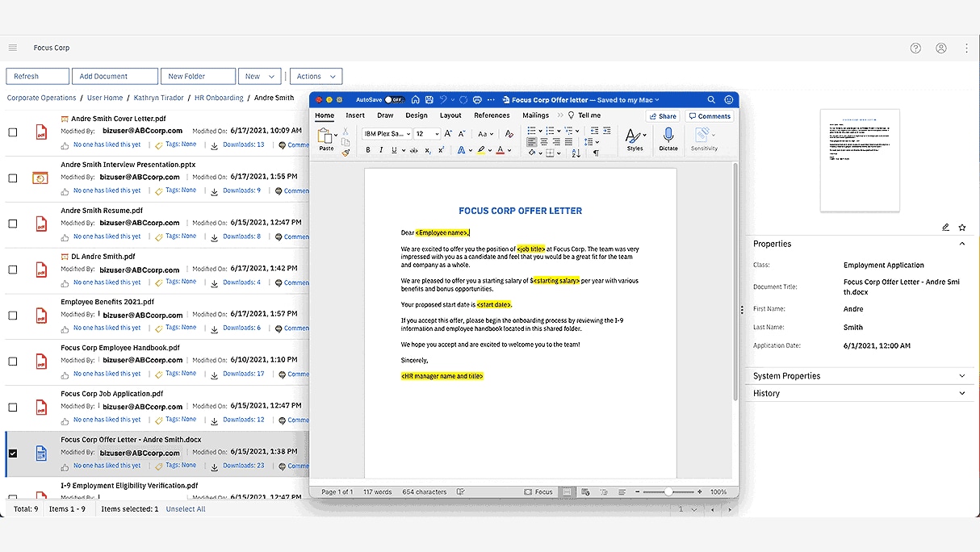Open the Mailings ribbon tab

535,115
